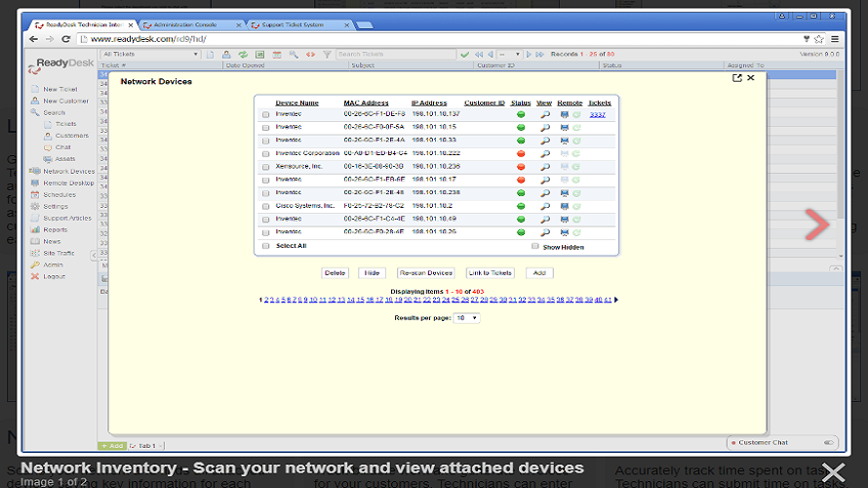Open Network Devices in the sidebar
Image resolution: width=868 pixels, height=488 pixels.
click(x=68, y=171)
